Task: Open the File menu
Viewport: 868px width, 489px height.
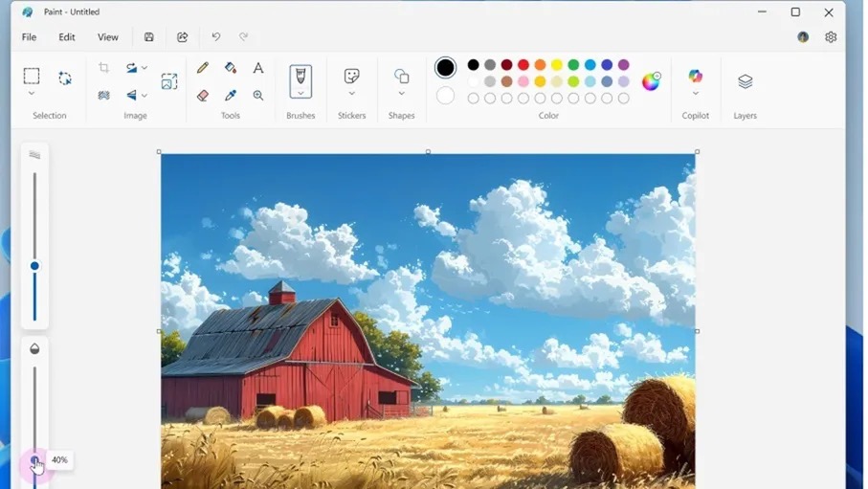Action: 29,37
